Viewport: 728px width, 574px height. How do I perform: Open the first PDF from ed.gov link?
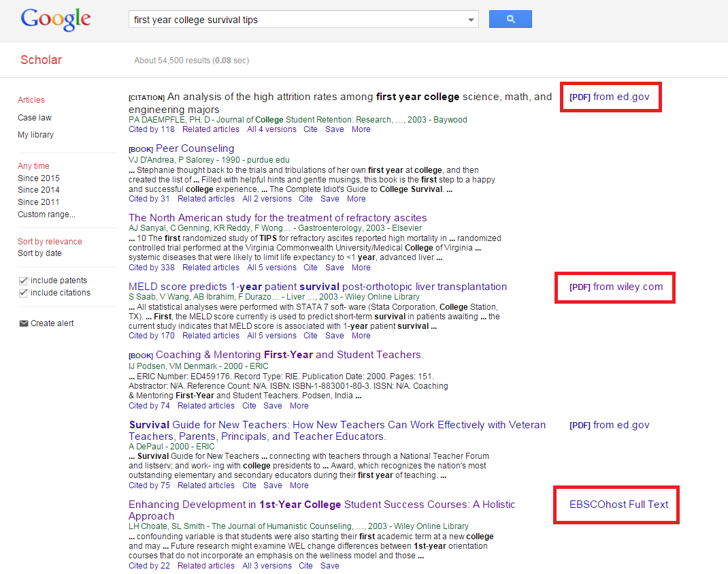pyautogui.click(x=609, y=97)
